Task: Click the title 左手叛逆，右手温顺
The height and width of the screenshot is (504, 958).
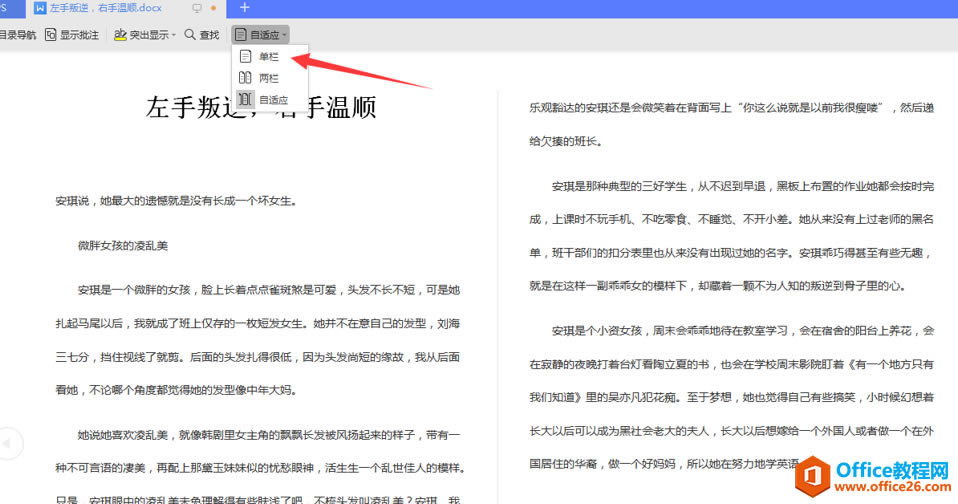Action: pos(261,108)
